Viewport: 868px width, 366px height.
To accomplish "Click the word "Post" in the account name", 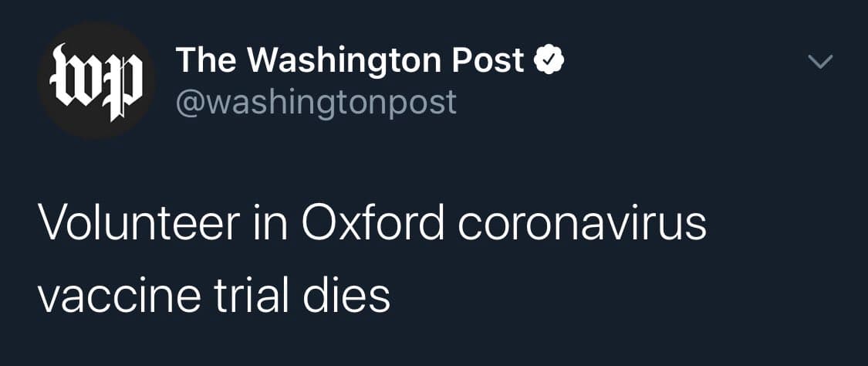I will click(489, 60).
